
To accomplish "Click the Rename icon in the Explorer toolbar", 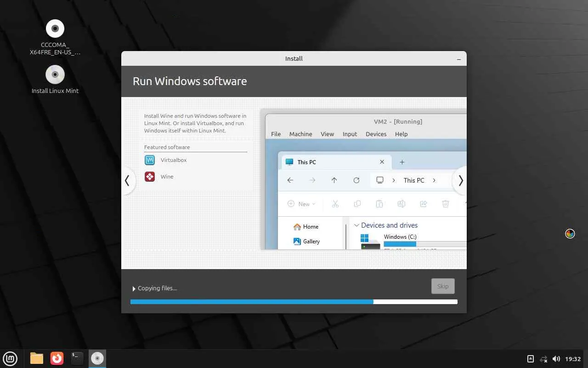I will tap(401, 204).
